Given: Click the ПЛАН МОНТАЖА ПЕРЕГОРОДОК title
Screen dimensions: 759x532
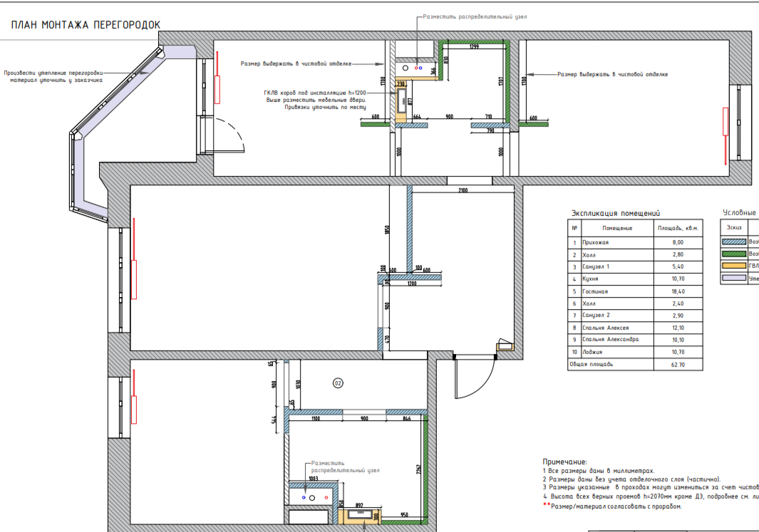Looking at the screenshot, I should click(x=86, y=25).
